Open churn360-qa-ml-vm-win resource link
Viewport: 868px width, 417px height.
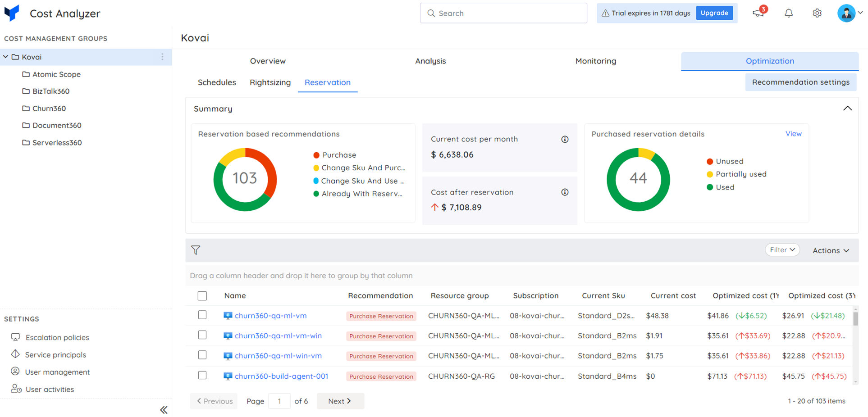[279, 335]
